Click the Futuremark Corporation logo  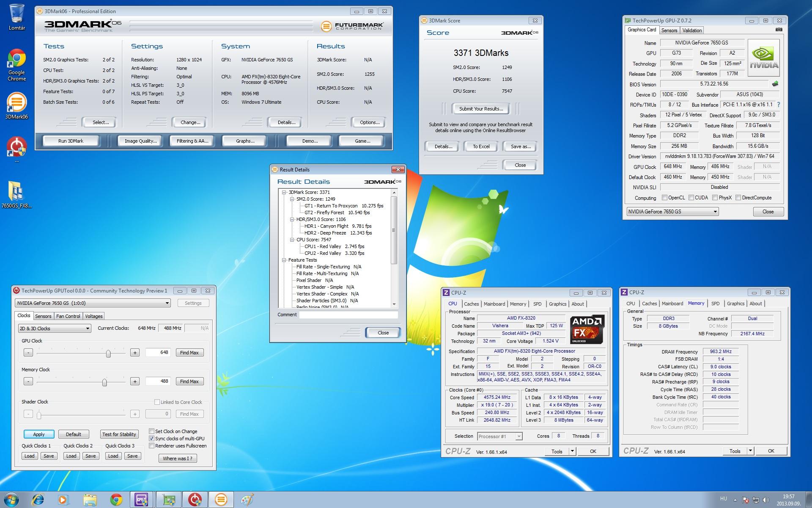point(352,26)
